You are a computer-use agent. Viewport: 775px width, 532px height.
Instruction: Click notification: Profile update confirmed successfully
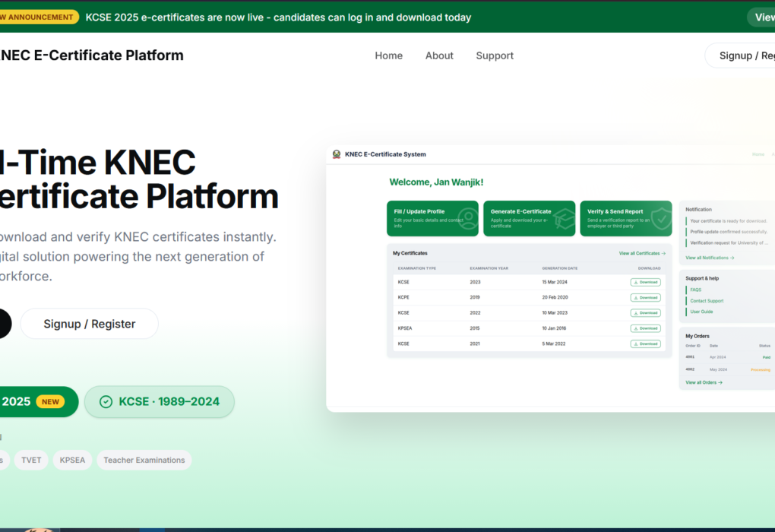[x=729, y=231]
